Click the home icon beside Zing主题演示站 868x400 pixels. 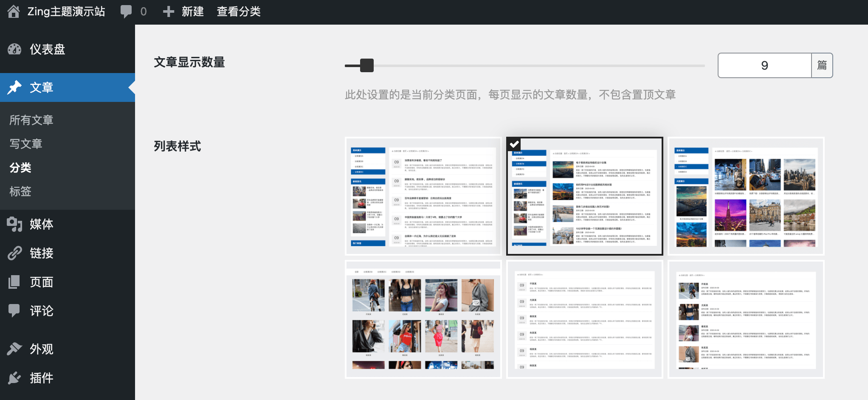[x=14, y=11]
